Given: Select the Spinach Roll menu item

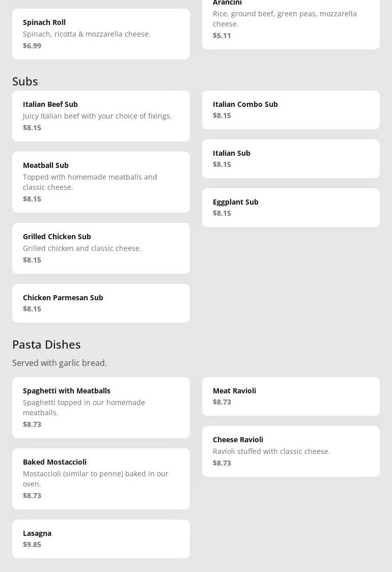Looking at the screenshot, I should (101, 34).
